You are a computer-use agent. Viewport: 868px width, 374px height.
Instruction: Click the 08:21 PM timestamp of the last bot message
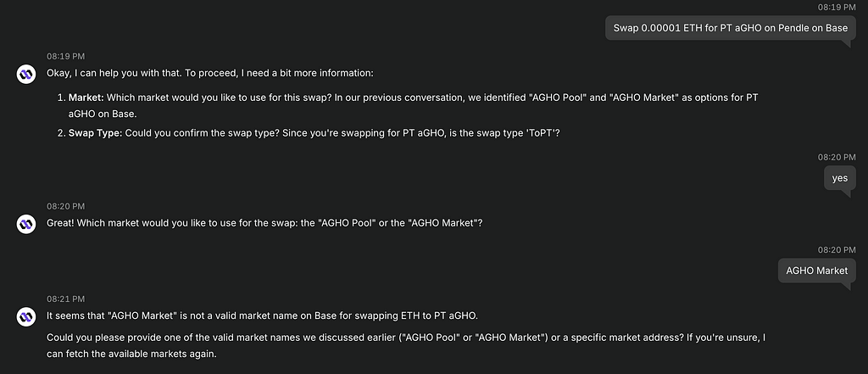tap(65, 299)
